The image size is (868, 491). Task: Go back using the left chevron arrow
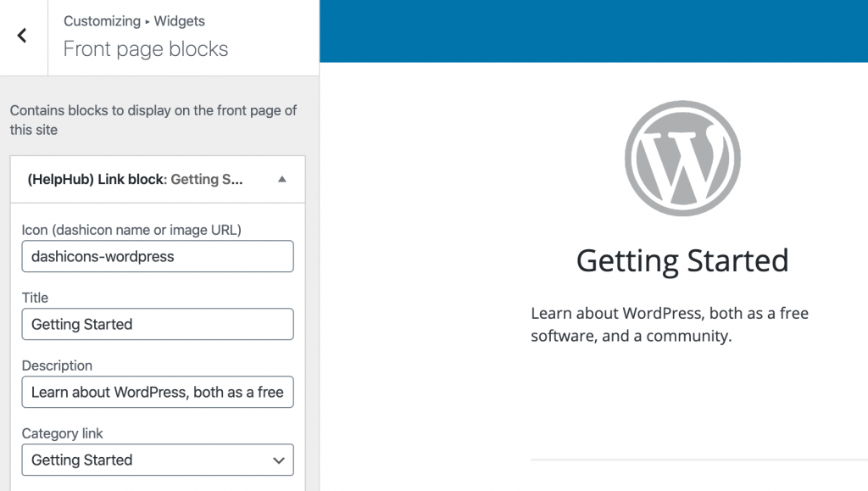[x=22, y=36]
